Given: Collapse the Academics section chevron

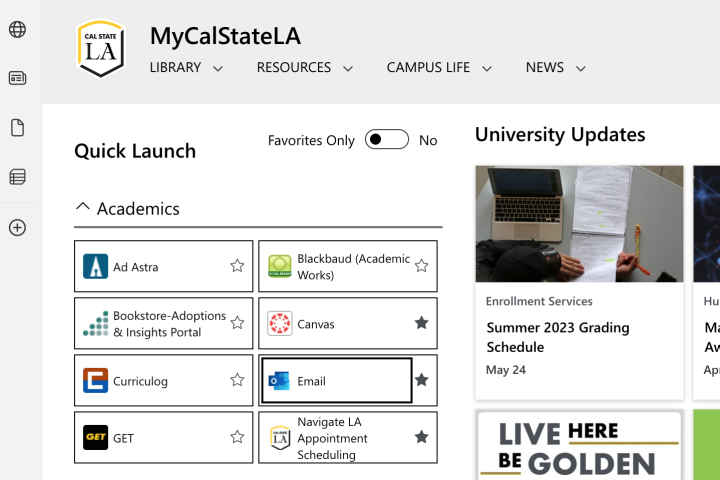Looking at the screenshot, I should point(82,207).
